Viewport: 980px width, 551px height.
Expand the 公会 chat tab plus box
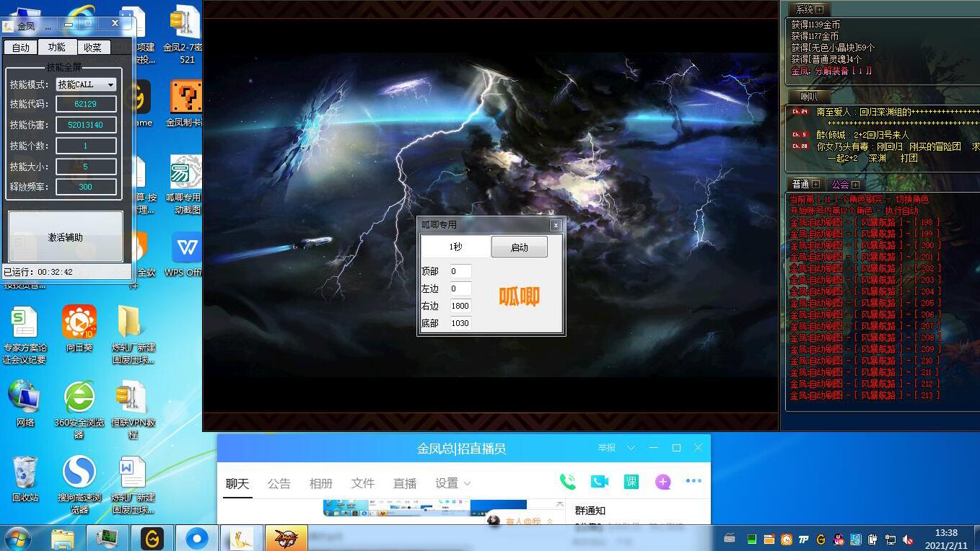click(856, 185)
